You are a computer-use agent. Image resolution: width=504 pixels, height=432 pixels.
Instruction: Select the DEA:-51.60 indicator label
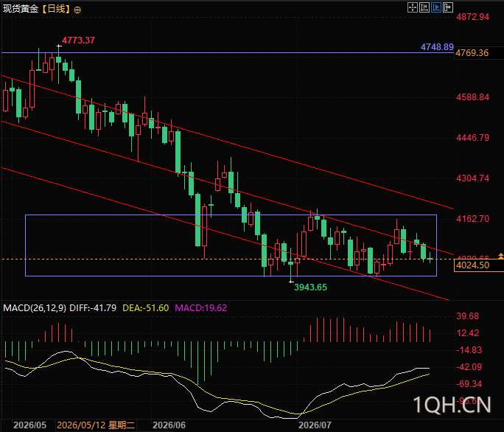click(146, 308)
